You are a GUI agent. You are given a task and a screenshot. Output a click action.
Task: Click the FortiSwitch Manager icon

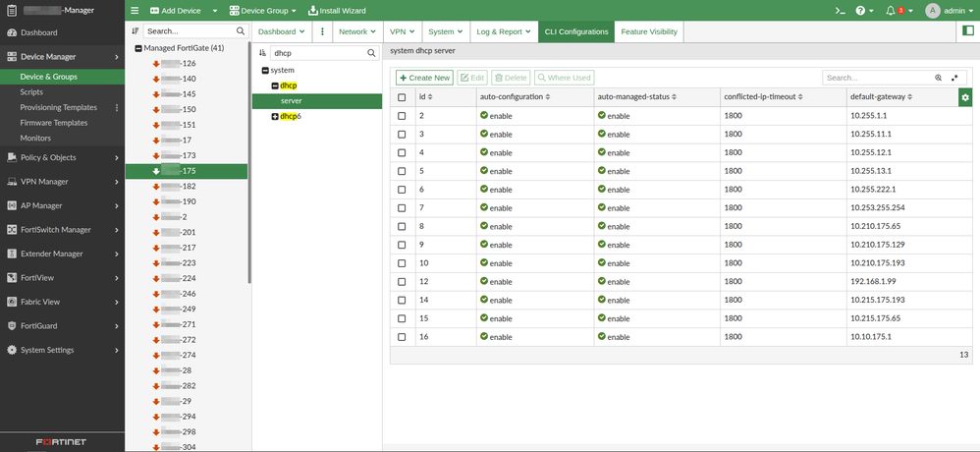[11, 229]
